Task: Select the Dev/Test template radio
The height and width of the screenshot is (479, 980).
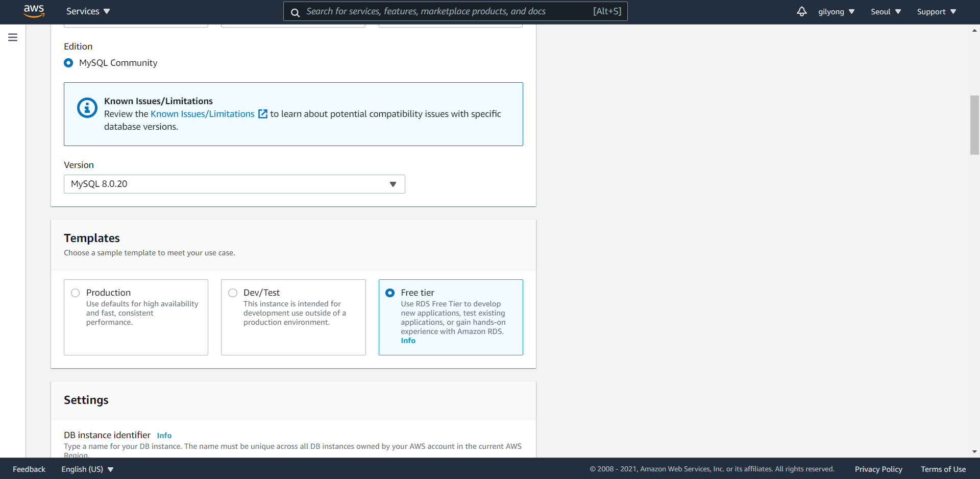Action: pyautogui.click(x=233, y=293)
